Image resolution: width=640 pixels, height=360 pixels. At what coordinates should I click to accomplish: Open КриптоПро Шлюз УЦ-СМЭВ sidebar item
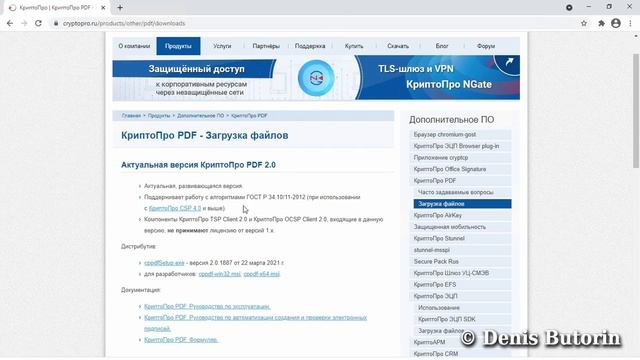pyautogui.click(x=460, y=273)
